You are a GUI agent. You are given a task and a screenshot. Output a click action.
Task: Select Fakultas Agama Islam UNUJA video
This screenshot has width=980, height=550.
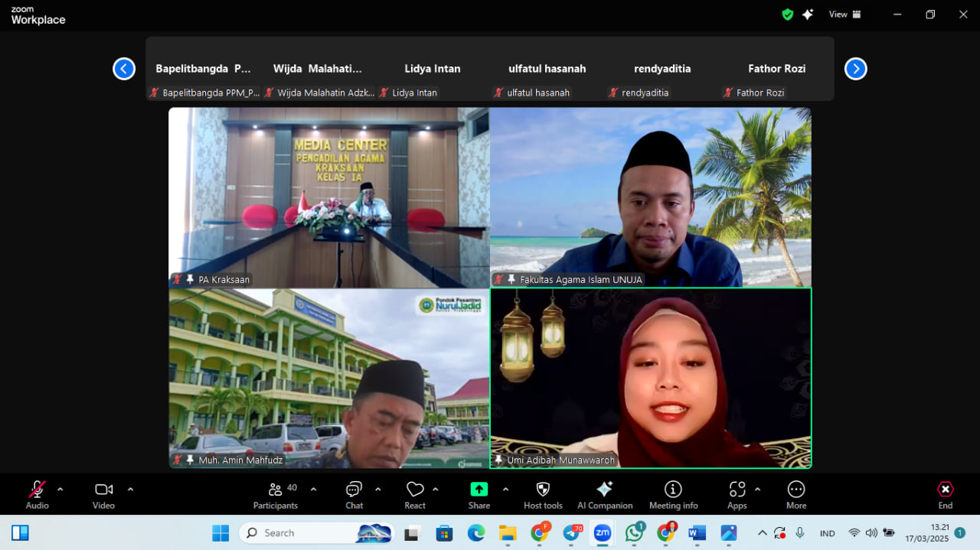pyautogui.click(x=651, y=197)
